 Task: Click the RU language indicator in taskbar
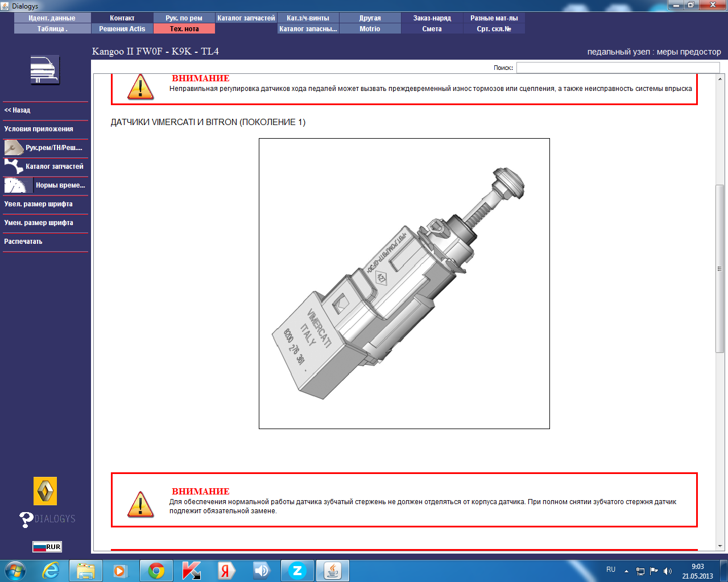pos(611,569)
